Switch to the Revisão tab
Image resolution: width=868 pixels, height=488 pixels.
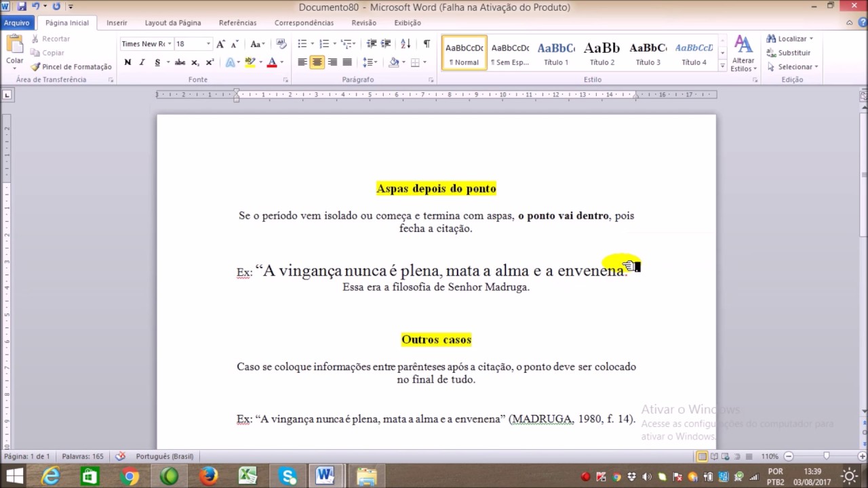(363, 23)
